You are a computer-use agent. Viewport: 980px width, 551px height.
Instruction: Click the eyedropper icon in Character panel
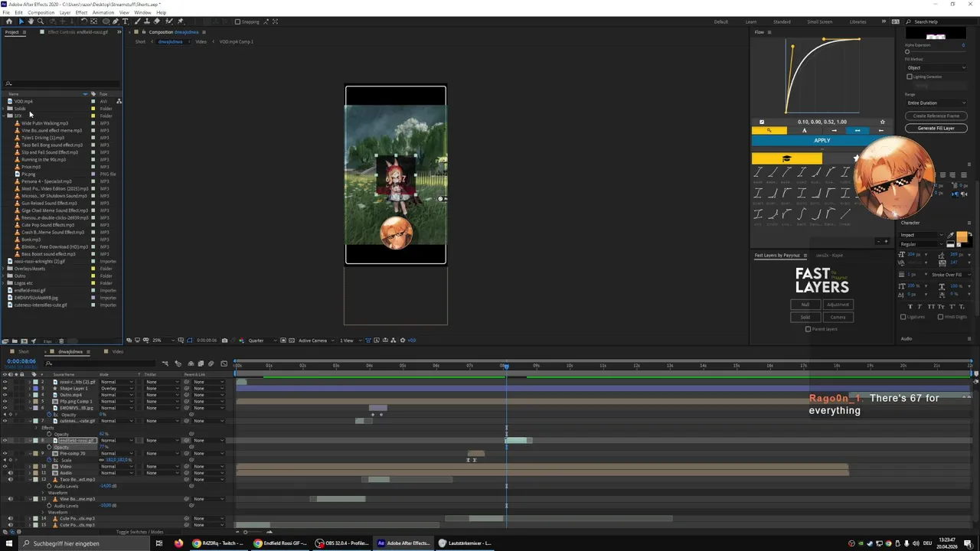(951, 236)
